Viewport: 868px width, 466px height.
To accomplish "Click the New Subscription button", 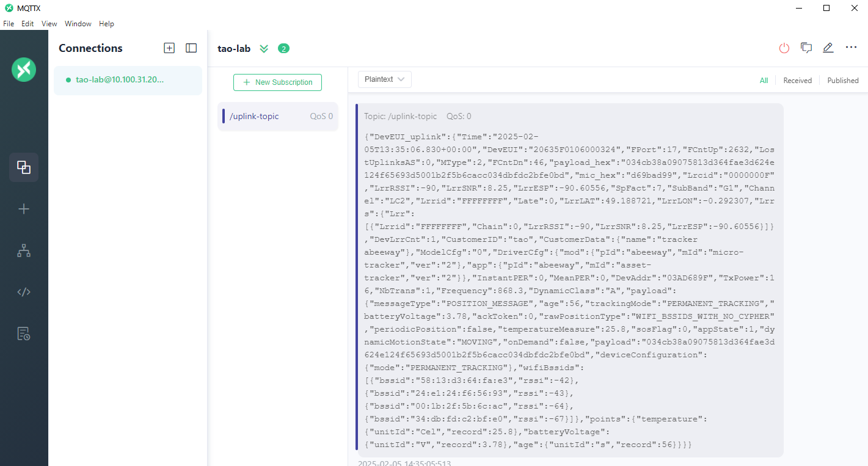I will (277, 82).
